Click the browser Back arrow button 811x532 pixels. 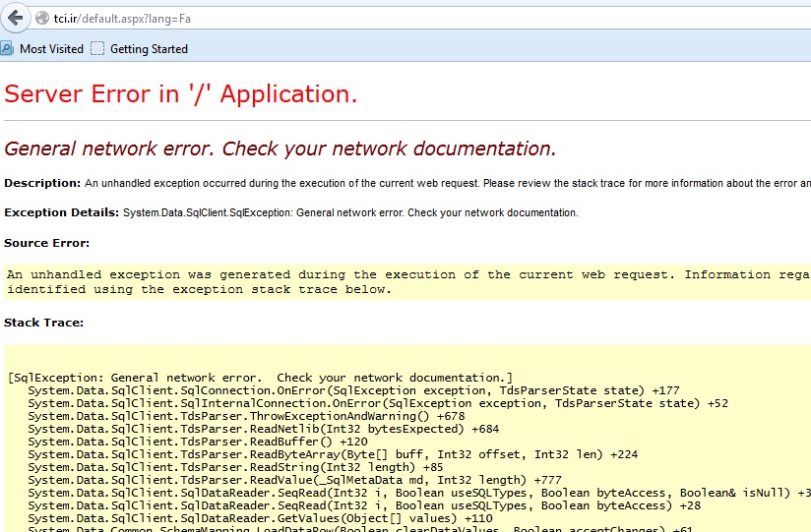point(15,18)
